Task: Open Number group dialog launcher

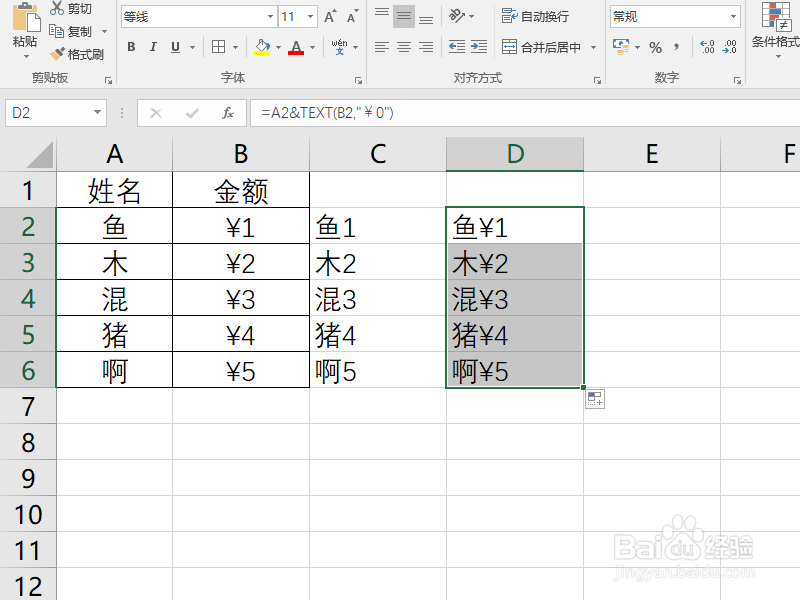Action: pos(737,80)
